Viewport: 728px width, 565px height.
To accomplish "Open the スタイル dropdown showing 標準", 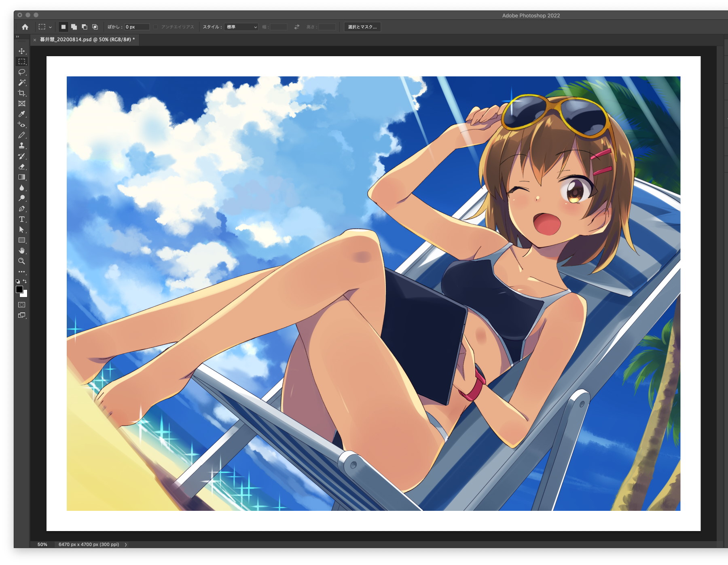I will point(241,27).
